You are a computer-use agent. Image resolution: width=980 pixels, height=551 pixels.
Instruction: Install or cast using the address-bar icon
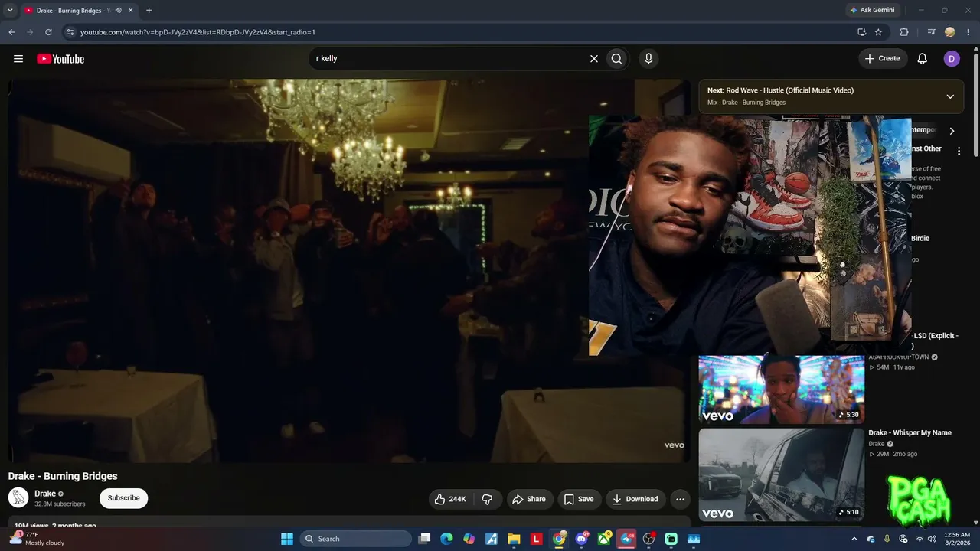click(x=862, y=32)
